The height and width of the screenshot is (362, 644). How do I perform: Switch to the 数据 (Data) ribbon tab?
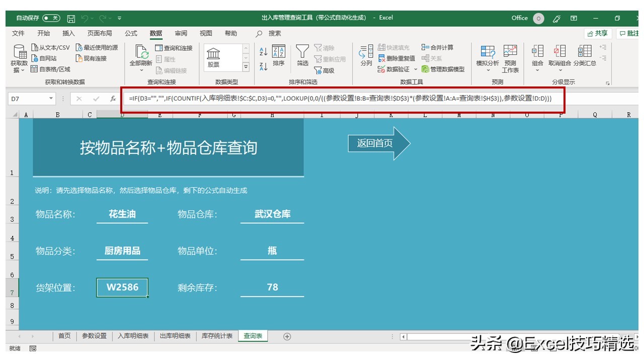(155, 34)
